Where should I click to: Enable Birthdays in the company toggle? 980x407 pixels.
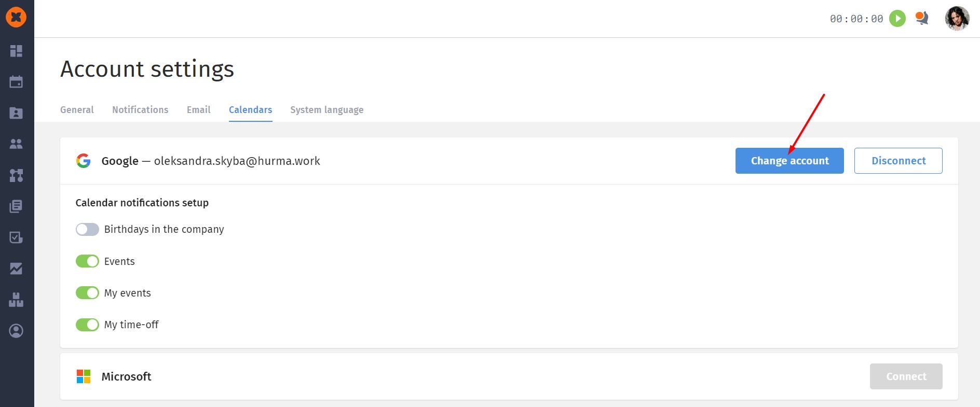87,229
